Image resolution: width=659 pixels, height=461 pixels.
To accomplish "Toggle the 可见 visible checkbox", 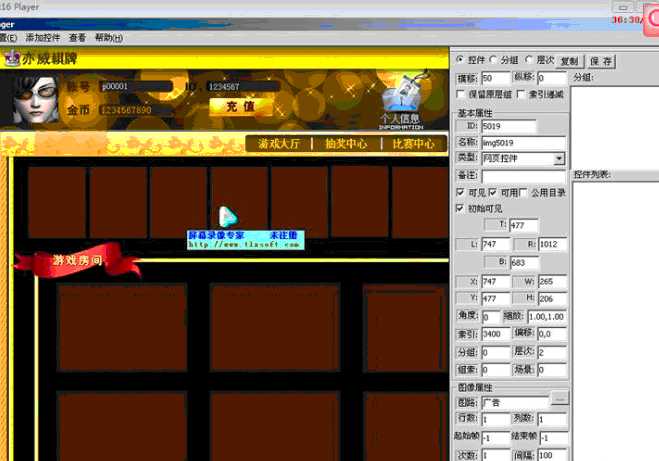I will [460, 192].
